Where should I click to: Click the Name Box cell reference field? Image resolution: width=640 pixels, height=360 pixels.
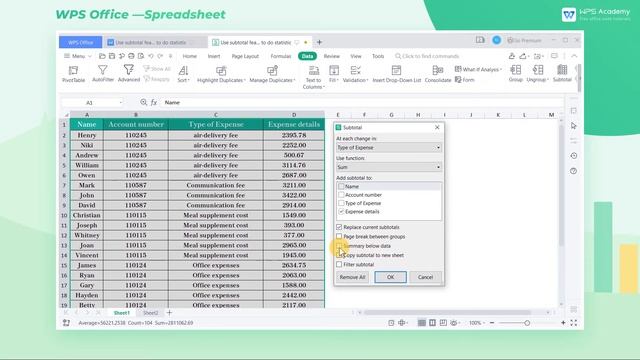click(92, 102)
